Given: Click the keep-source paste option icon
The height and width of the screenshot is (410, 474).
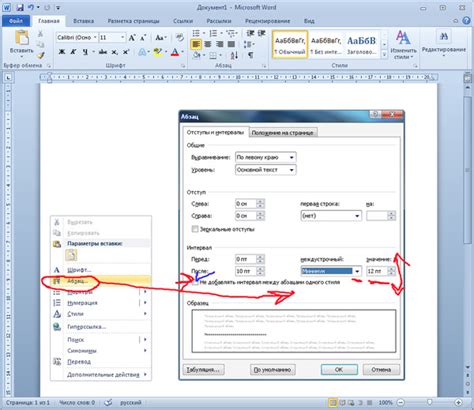Looking at the screenshot, I should pos(71,255).
